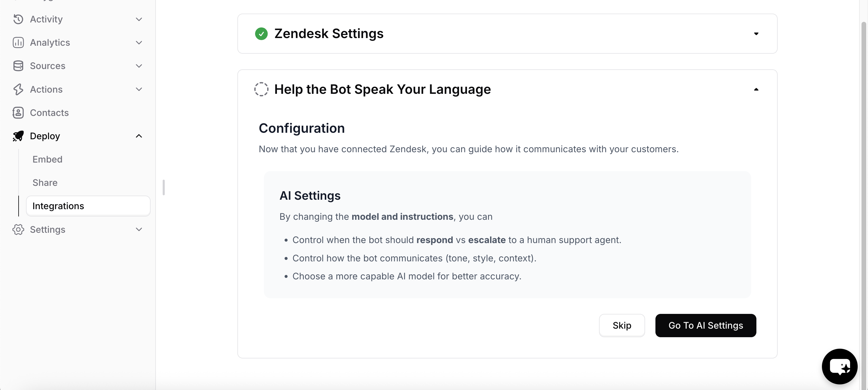Expand the Analytics menu chevron
868x390 pixels.
click(x=139, y=42)
